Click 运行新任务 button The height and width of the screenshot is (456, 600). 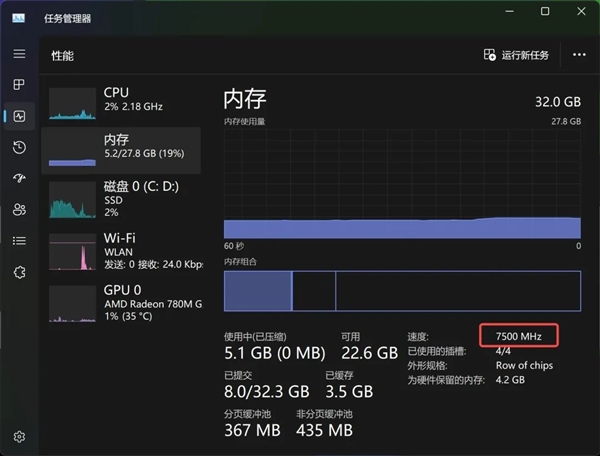[x=516, y=55]
